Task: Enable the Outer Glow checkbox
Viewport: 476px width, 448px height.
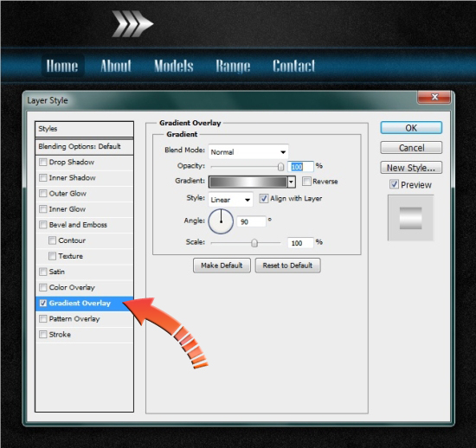Action: click(43, 194)
